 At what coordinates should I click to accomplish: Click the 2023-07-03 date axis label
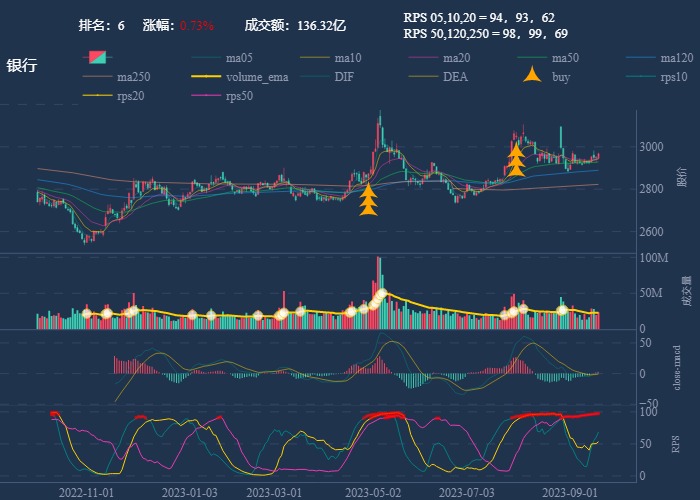point(473,492)
